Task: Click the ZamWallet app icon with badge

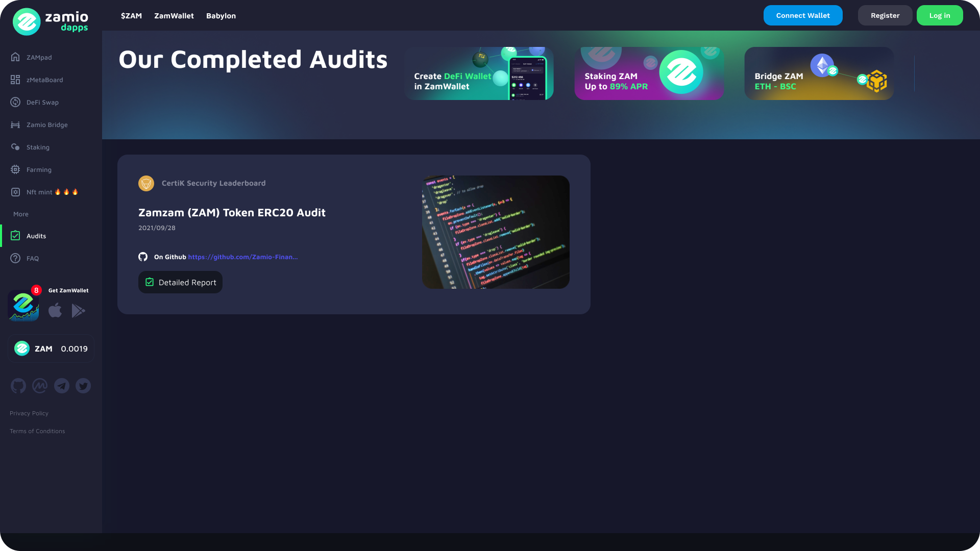Action: [23, 306]
